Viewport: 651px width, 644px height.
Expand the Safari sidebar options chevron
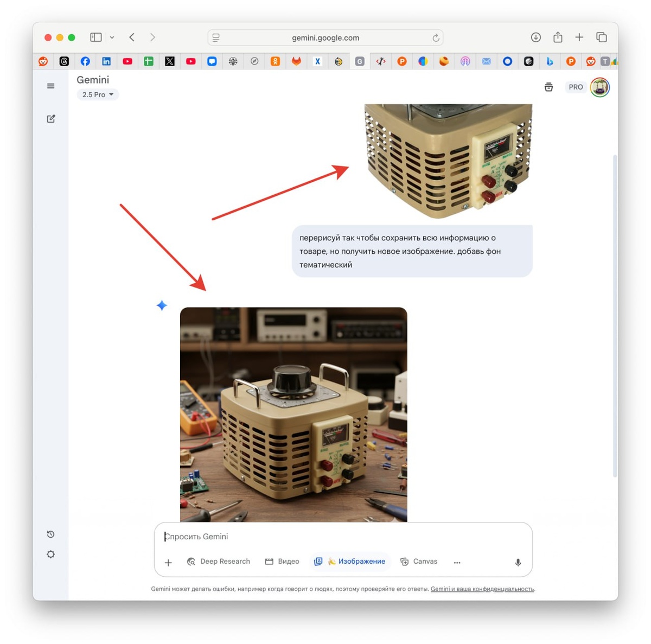point(112,37)
